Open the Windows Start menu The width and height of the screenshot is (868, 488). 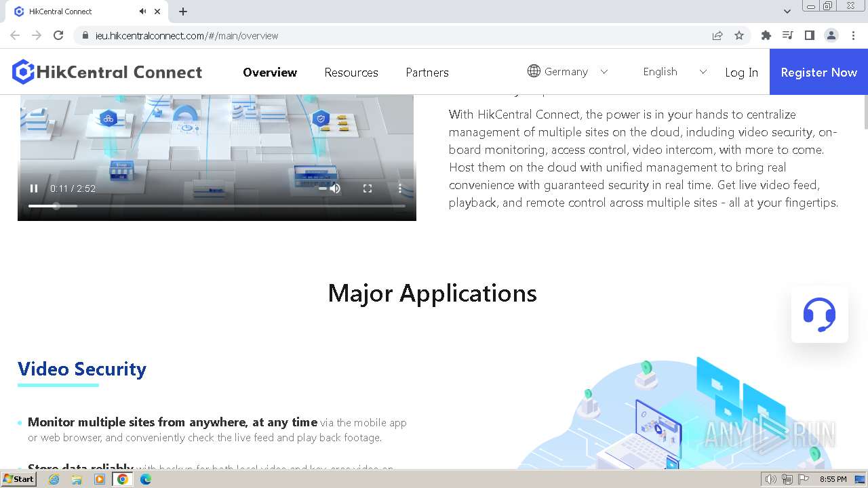click(18, 479)
